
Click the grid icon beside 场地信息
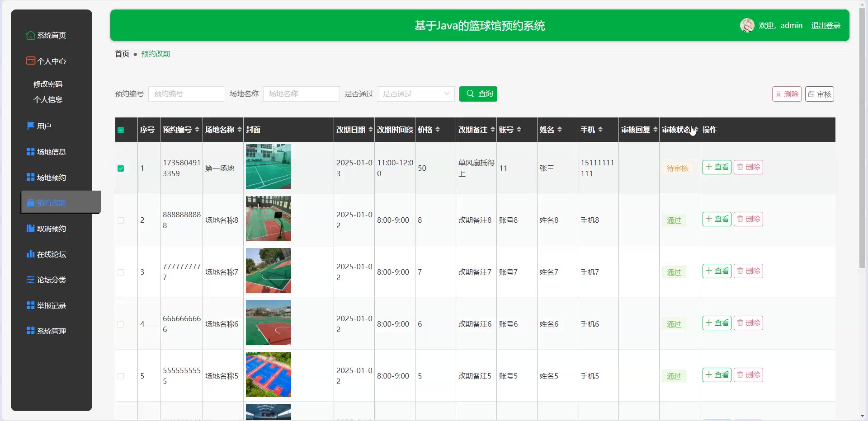[30, 152]
